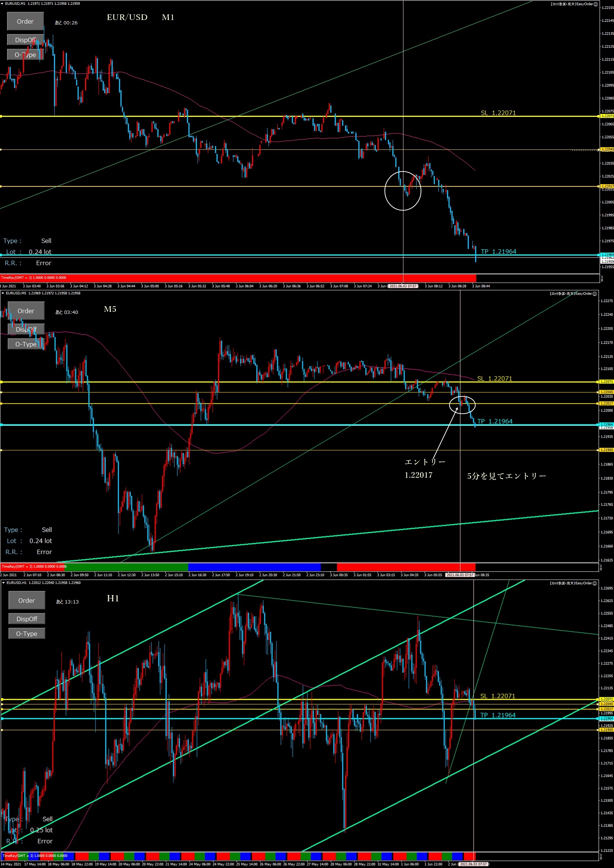Expand triangle next to EURUSD,M5 title
The height and width of the screenshot is (868, 614).
tap(3, 293)
